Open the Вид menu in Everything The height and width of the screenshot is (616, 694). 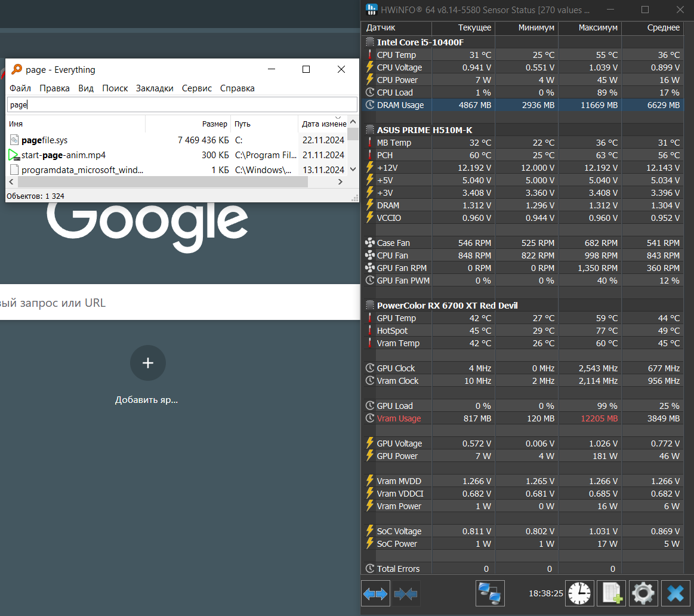(86, 88)
